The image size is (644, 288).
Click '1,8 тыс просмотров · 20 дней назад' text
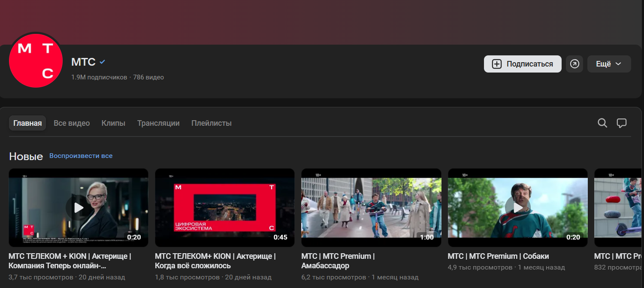213,277
